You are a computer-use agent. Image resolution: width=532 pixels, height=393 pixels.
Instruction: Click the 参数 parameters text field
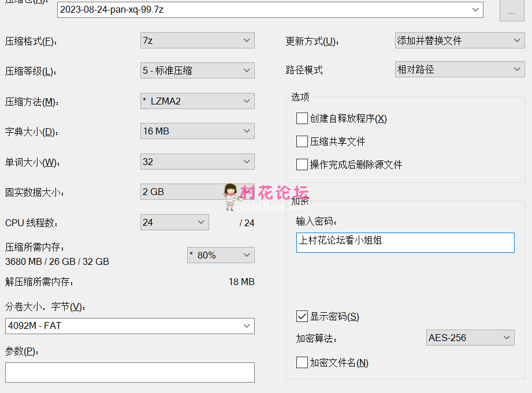(130, 372)
